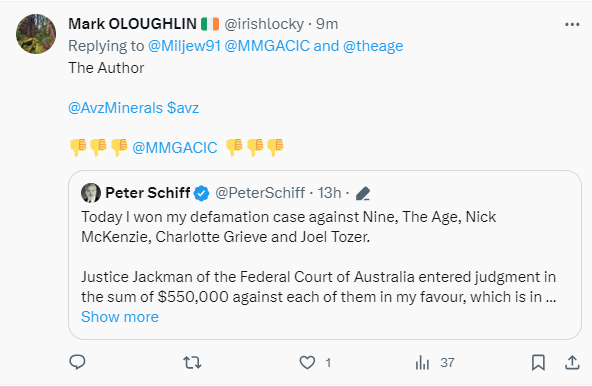Screen dimensions: 592x386
Task: Bookmark this tweet
Action: (x=538, y=363)
